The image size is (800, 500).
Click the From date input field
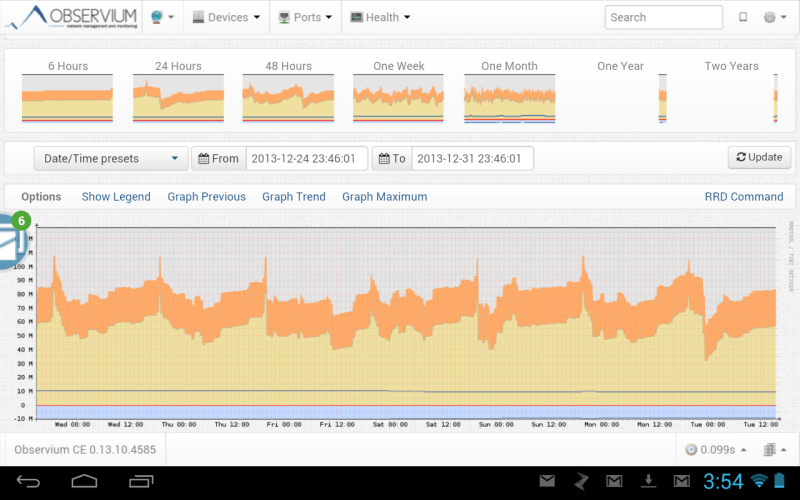pos(305,158)
